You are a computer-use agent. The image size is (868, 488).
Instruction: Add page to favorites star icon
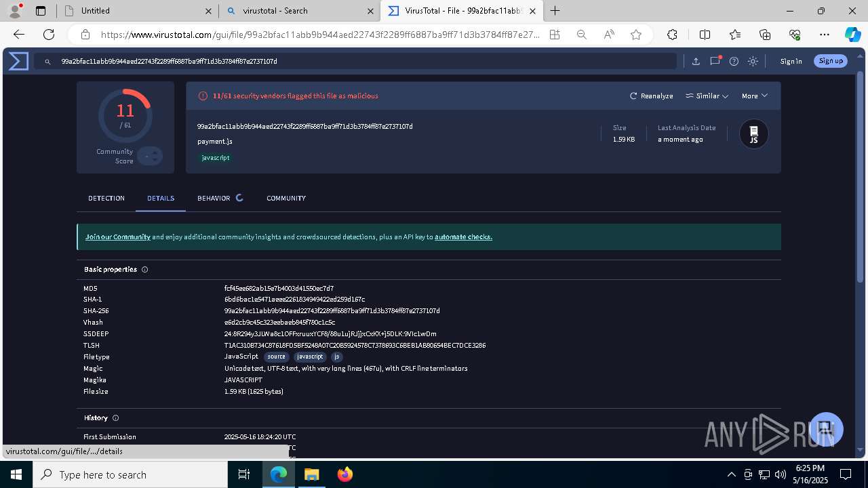(x=636, y=35)
